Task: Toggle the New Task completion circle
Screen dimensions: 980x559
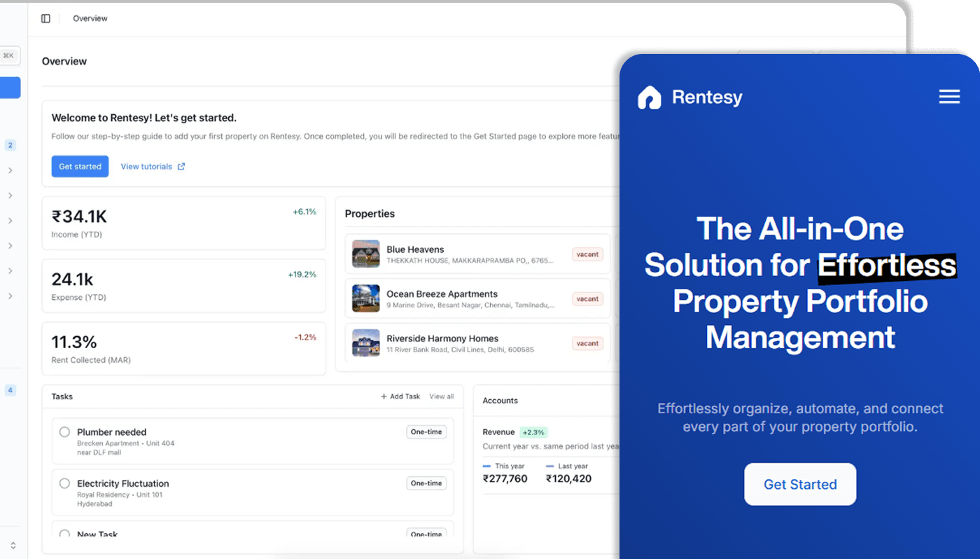Action: 64,534
